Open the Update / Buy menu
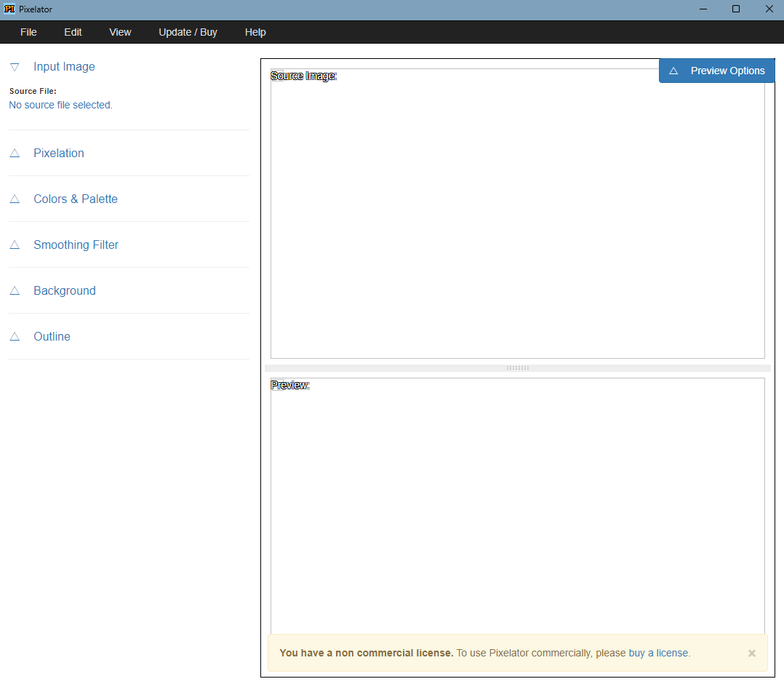Image resolution: width=784 pixels, height=687 pixels. 188,32
